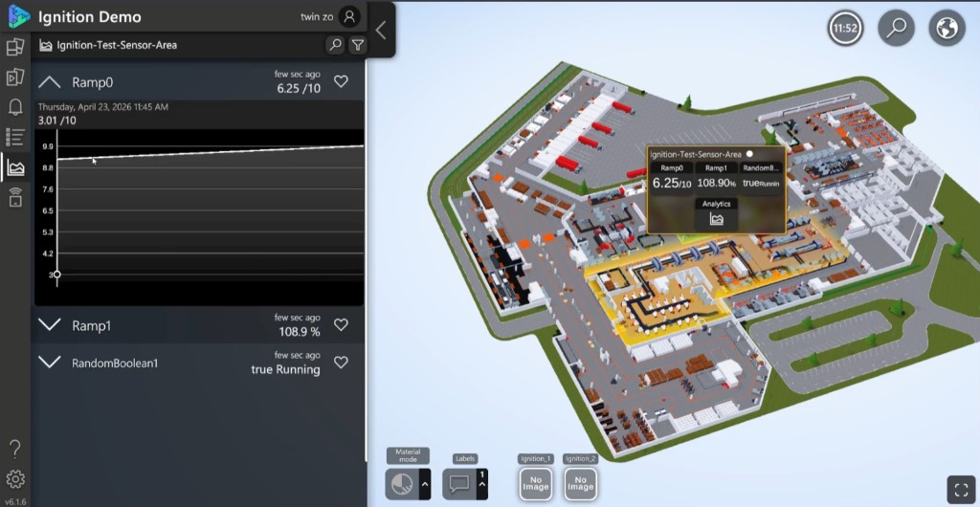This screenshot has height=507, width=980.
Task: Click the Labels speech bubble icon
Action: click(459, 484)
